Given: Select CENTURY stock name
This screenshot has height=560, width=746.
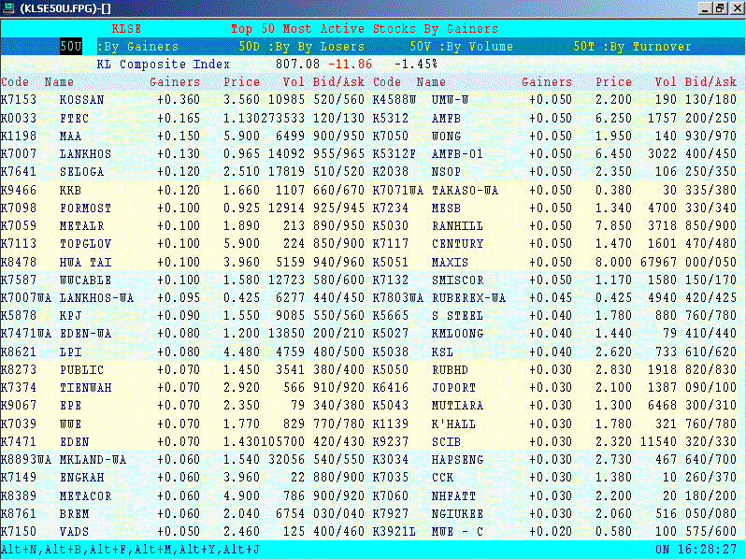Looking at the screenshot, I should click(x=457, y=244).
